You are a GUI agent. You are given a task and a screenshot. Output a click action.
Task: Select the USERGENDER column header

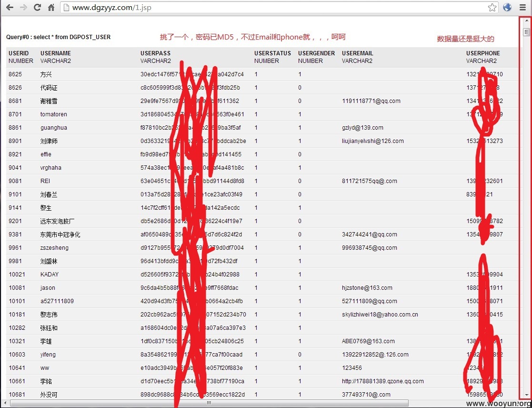pyautogui.click(x=317, y=53)
